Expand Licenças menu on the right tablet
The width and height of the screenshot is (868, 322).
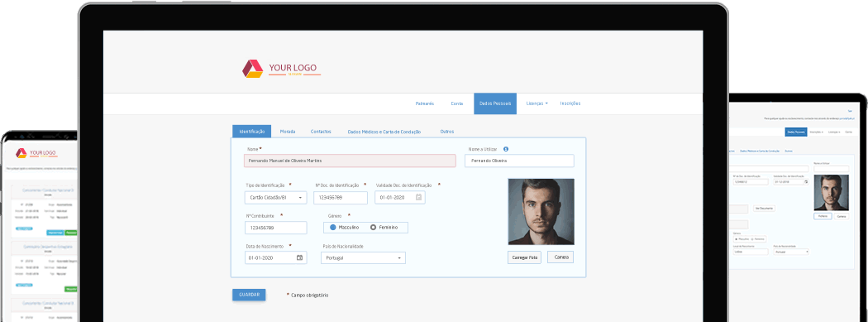tap(834, 132)
